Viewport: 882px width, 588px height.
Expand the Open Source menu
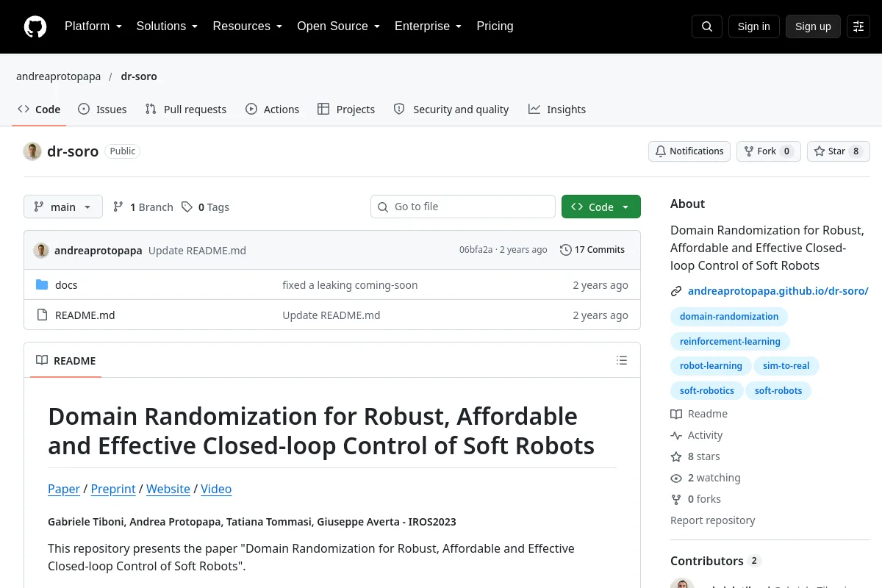tap(338, 26)
